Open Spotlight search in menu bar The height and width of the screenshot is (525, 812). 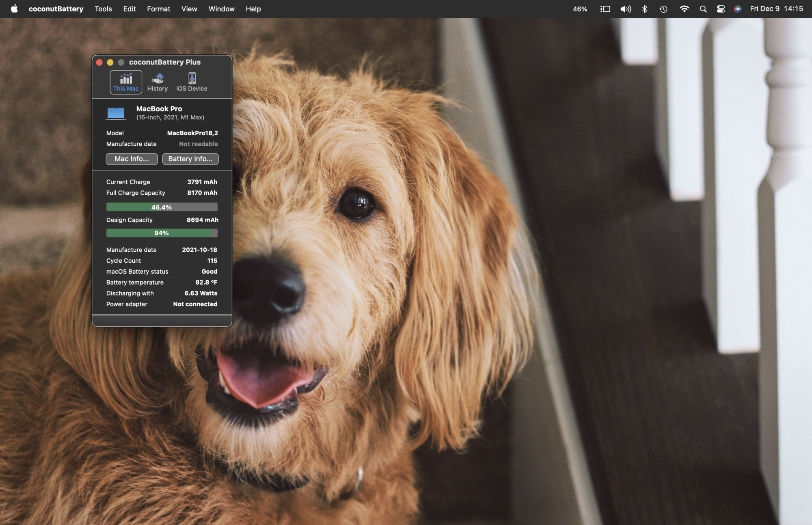[703, 9]
